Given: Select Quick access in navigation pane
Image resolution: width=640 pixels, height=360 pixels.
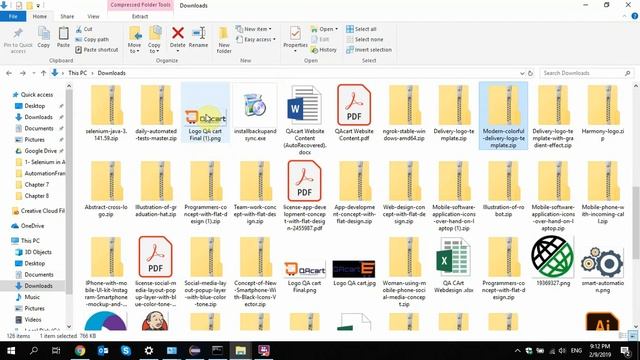Looking at the screenshot, I should [x=33, y=95].
